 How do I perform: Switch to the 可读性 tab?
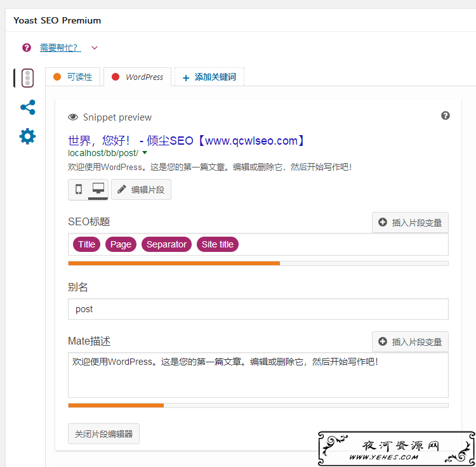coord(73,77)
